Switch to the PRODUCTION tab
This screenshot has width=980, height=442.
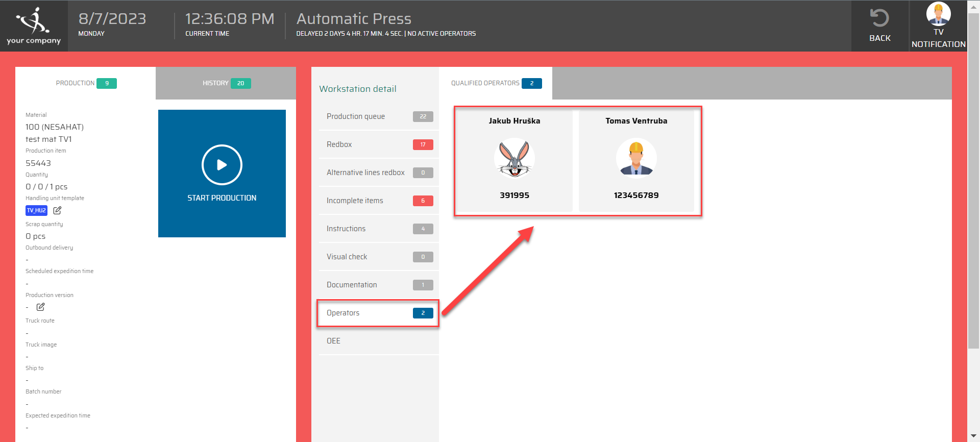pos(85,83)
